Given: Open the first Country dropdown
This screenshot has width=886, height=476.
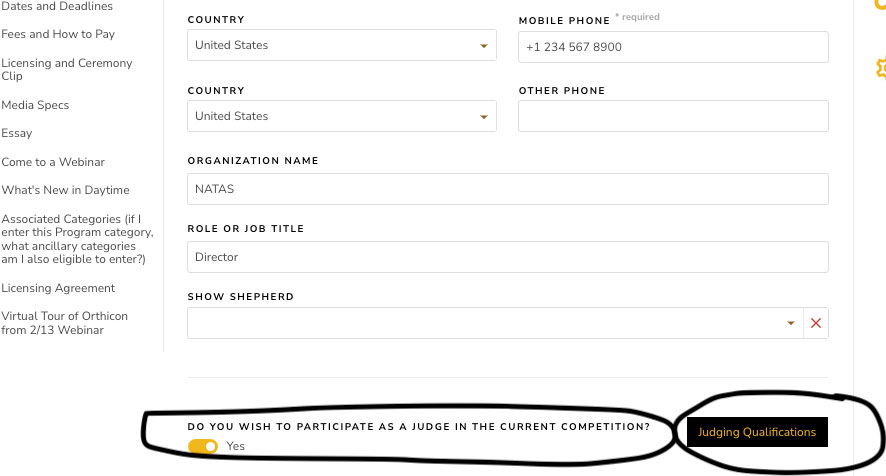Looking at the screenshot, I should point(342,45).
